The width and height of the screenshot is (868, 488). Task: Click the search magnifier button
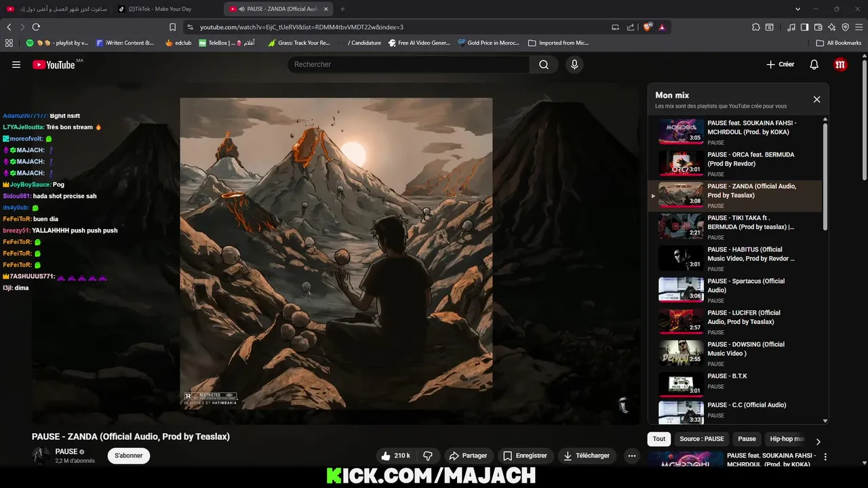coord(544,64)
